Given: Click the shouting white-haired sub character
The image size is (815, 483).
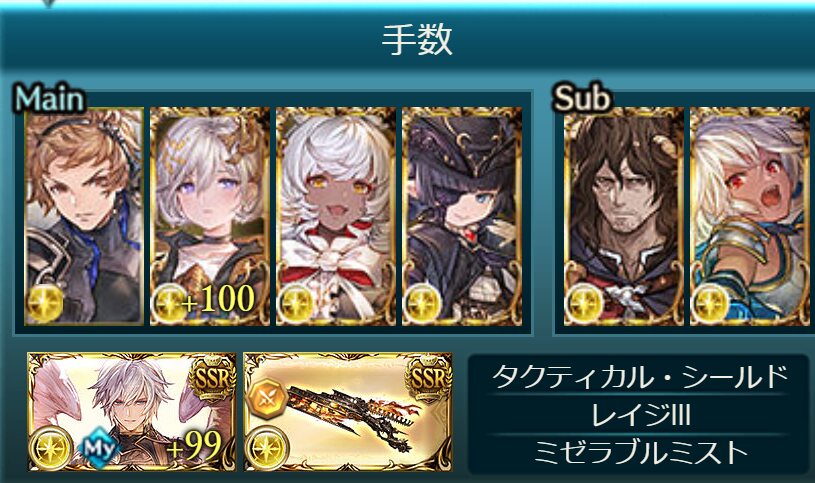Looking at the screenshot, I should coord(750,216).
